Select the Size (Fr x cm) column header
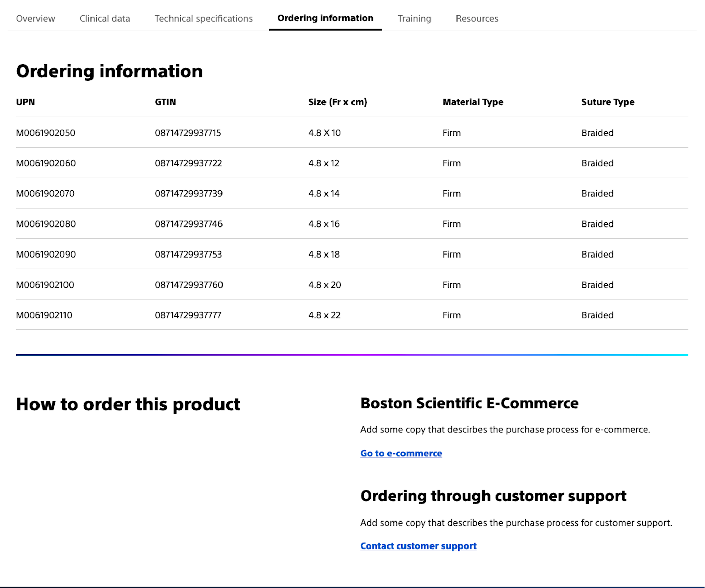This screenshot has width=705, height=588. pos(337,102)
